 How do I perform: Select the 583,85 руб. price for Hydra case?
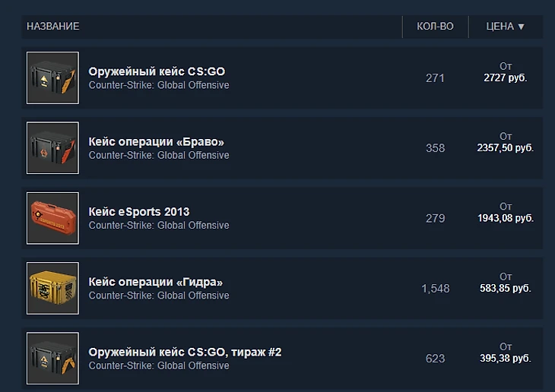click(506, 289)
